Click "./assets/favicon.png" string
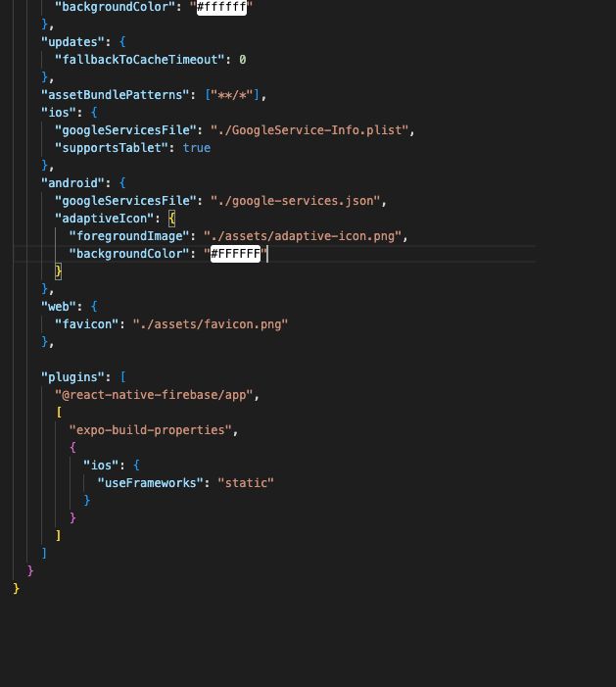Viewport: 616px width, 687px height. [211, 324]
